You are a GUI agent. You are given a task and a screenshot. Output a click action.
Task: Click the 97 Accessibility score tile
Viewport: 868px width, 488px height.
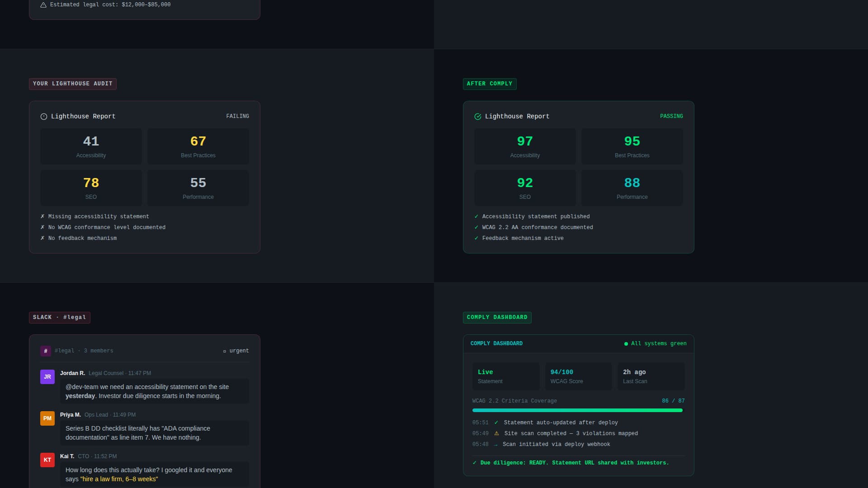pos(525,146)
